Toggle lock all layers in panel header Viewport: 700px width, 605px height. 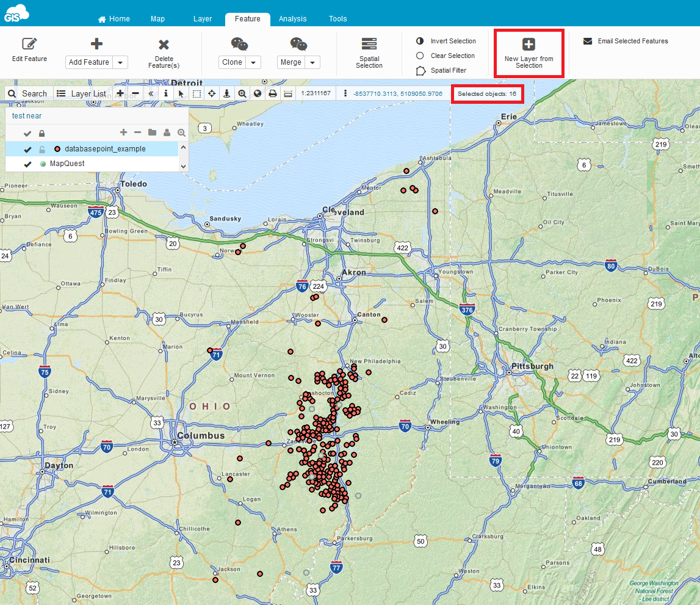(x=41, y=133)
